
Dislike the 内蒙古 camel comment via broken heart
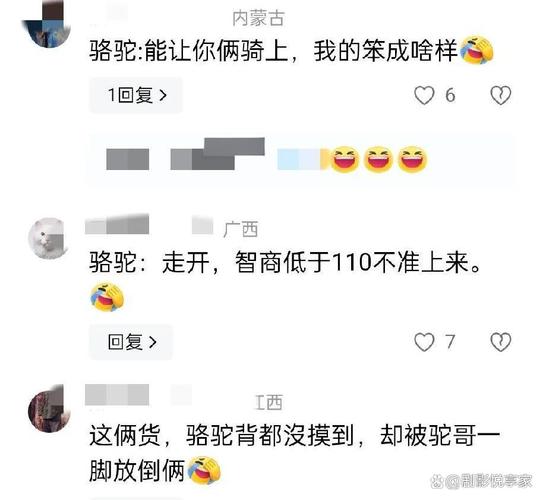pyautogui.click(x=501, y=95)
